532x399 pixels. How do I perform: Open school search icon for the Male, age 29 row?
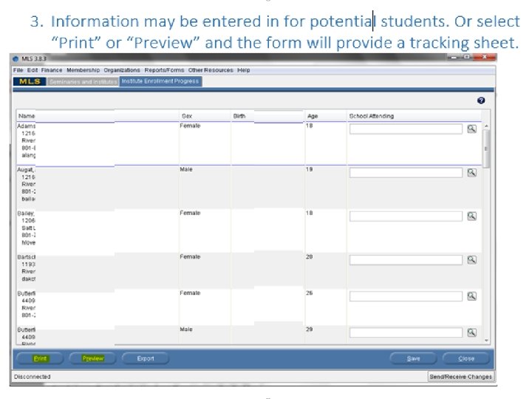(x=471, y=332)
